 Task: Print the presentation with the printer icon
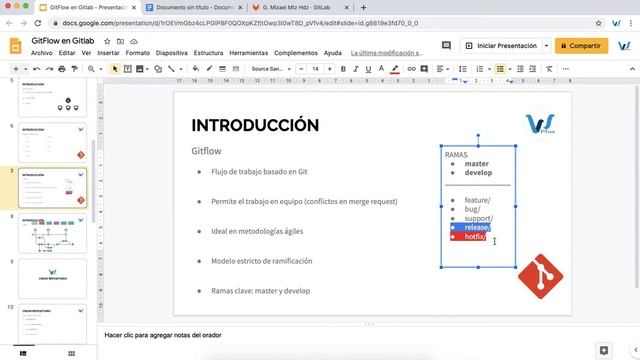(x=62, y=69)
